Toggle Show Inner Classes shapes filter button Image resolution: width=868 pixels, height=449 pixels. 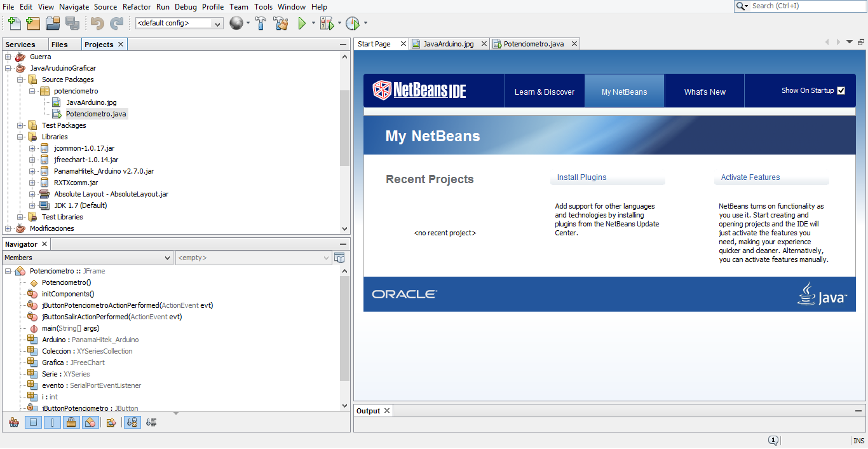(90, 422)
